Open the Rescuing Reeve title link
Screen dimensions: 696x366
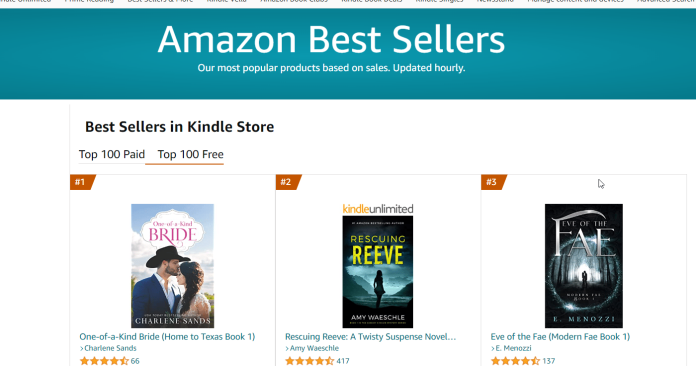pyautogui.click(x=370, y=337)
